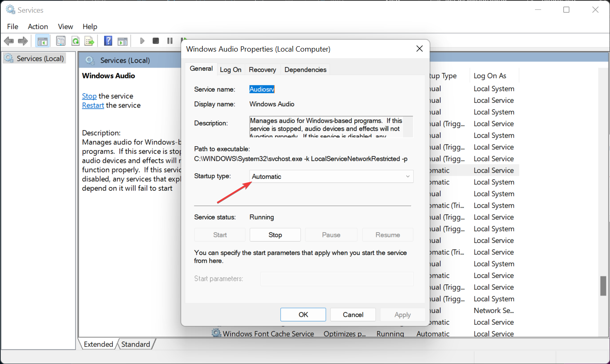Click the Stop button under Service status
Screen dimensions: 610x364
pos(275,235)
